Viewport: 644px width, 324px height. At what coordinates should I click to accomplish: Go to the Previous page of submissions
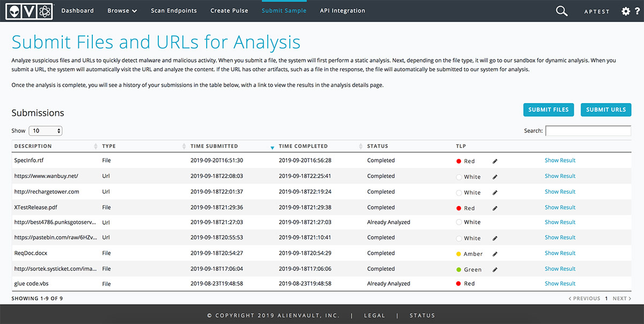(584, 298)
